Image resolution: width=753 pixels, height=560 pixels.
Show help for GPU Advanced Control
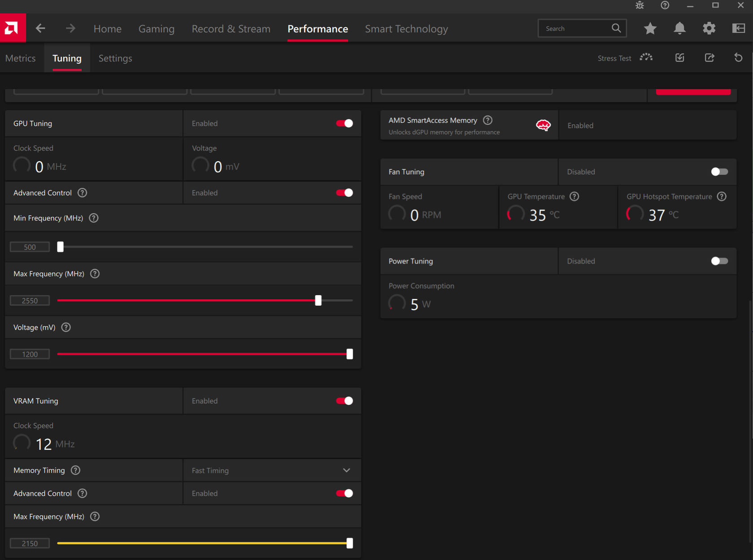click(x=82, y=193)
